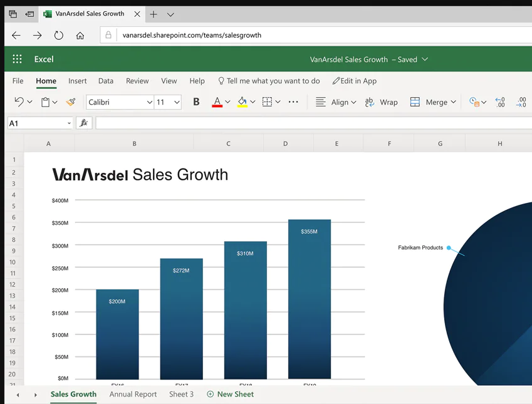Click the Borders grid icon
Screen dimensions: 532x404
(267, 101)
